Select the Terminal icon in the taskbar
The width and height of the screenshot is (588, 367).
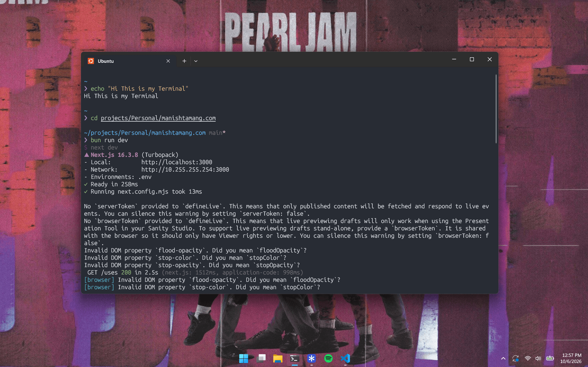295,358
